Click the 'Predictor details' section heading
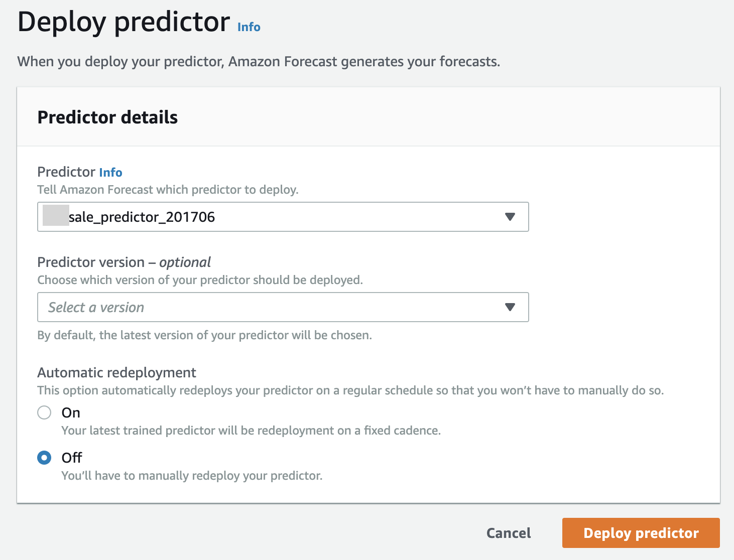This screenshot has height=560, width=734. (x=107, y=117)
